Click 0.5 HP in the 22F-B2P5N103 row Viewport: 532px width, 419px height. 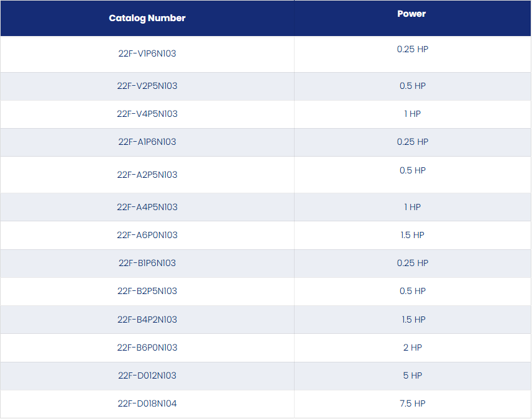click(x=413, y=291)
